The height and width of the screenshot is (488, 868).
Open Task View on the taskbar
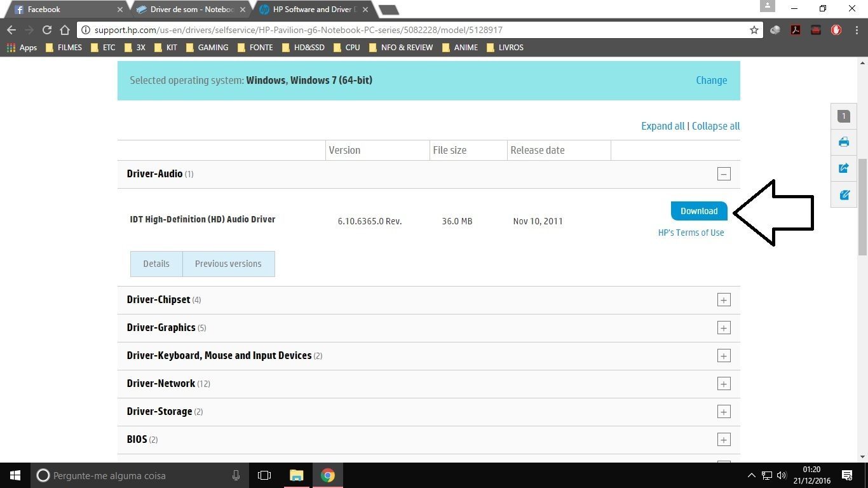coord(264,475)
